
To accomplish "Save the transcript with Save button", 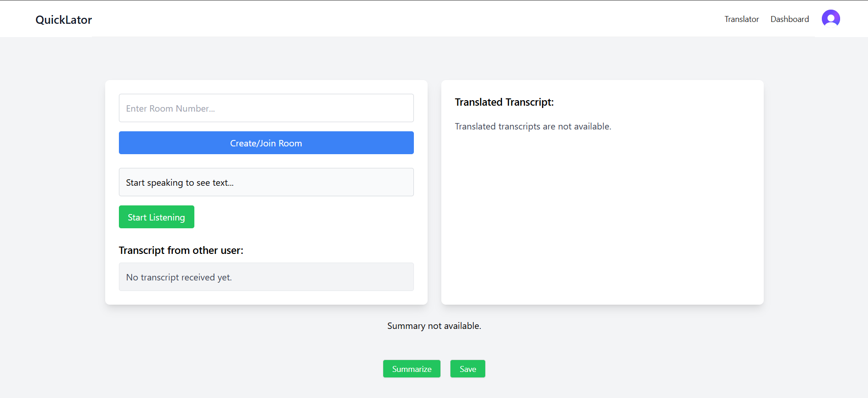I will pos(467,369).
